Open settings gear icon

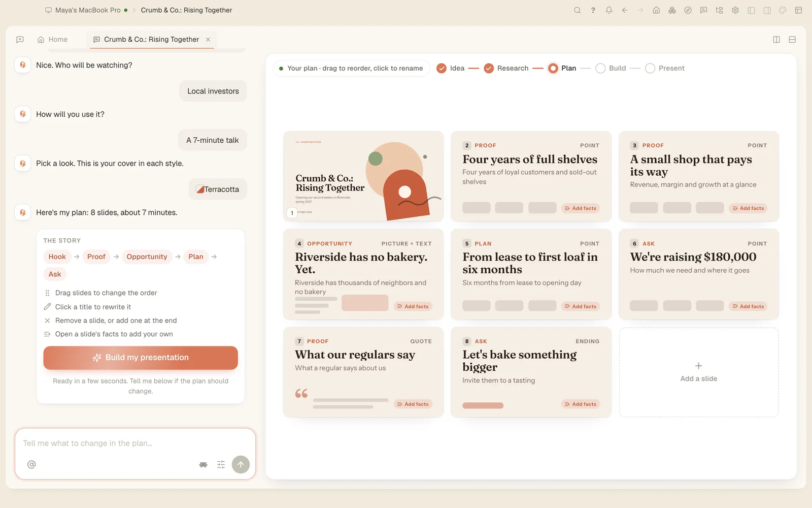click(735, 10)
